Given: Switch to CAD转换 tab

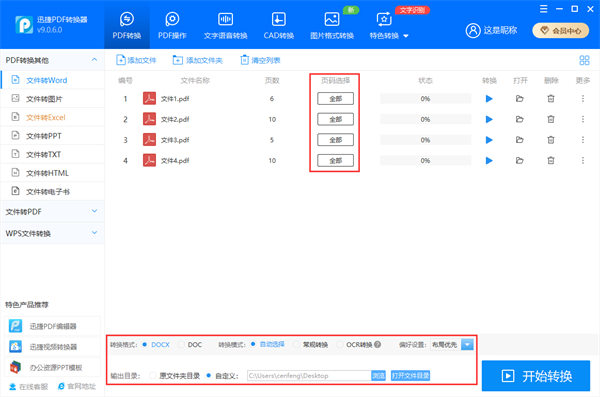Looking at the screenshot, I should (x=279, y=25).
